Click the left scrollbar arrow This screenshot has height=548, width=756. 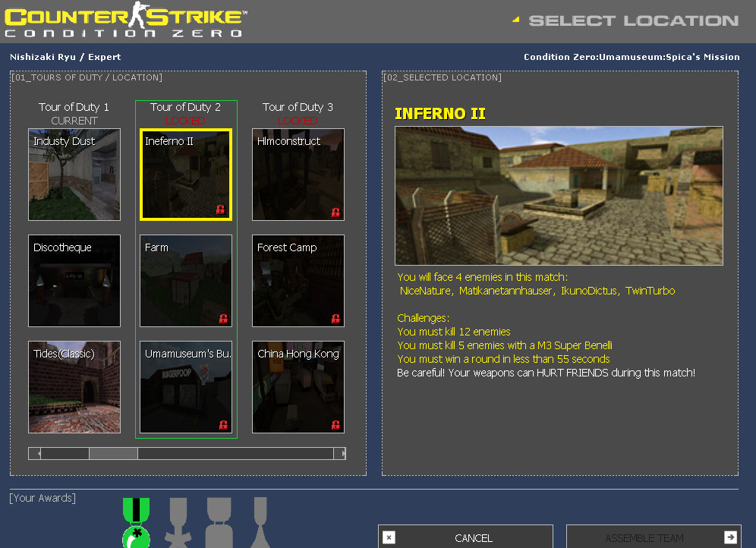(34, 453)
